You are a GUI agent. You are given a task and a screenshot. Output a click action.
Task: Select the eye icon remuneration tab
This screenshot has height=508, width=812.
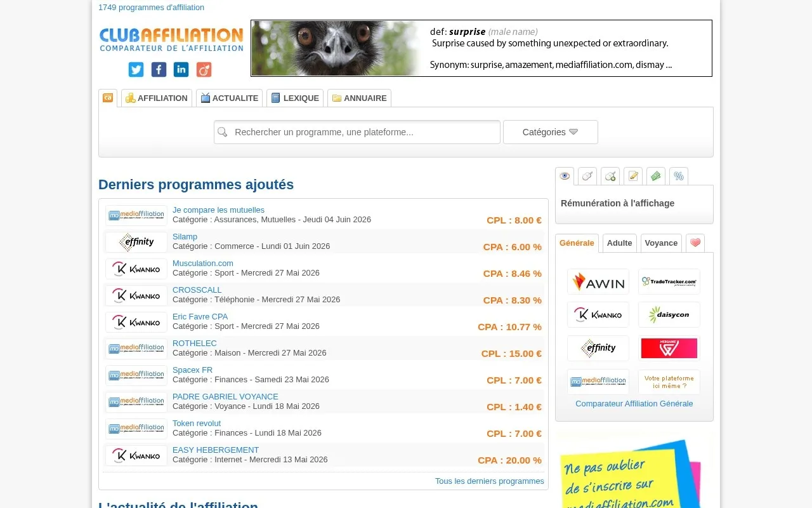[x=565, y=176]
